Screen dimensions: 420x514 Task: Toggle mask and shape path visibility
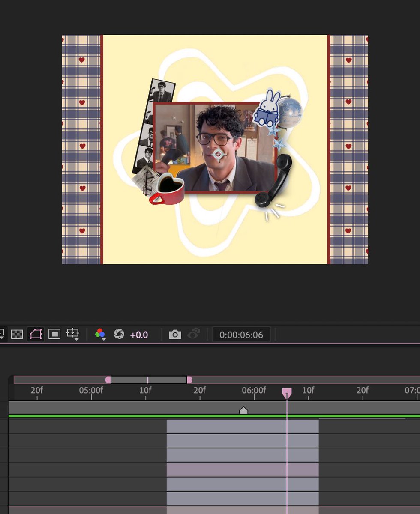[36, 334]
